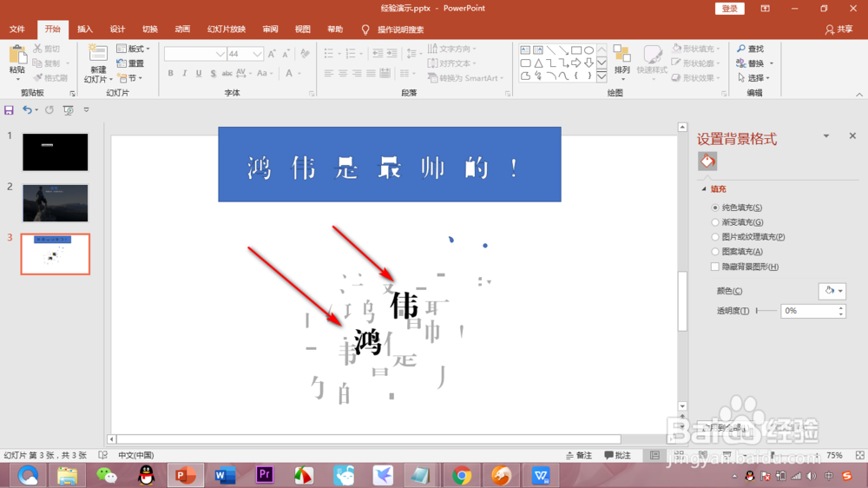Click the Replace (替换) command

755,63
